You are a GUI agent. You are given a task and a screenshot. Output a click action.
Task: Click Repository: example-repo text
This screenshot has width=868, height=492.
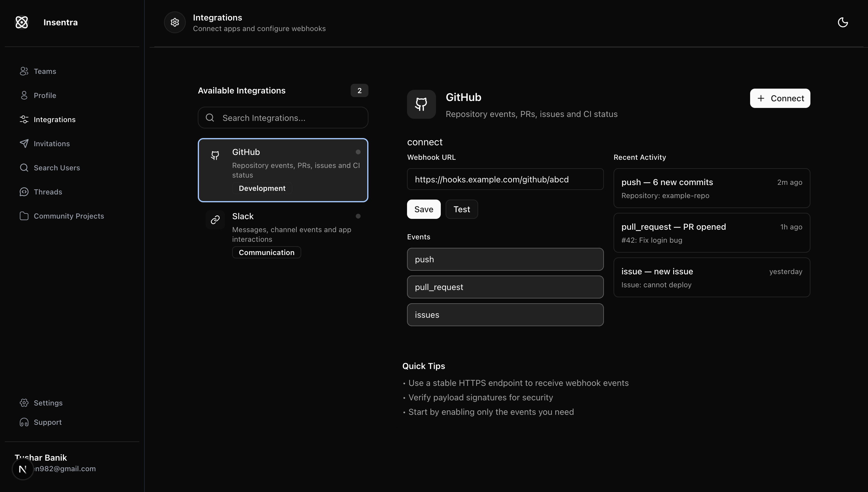click(x=665, y=196)
